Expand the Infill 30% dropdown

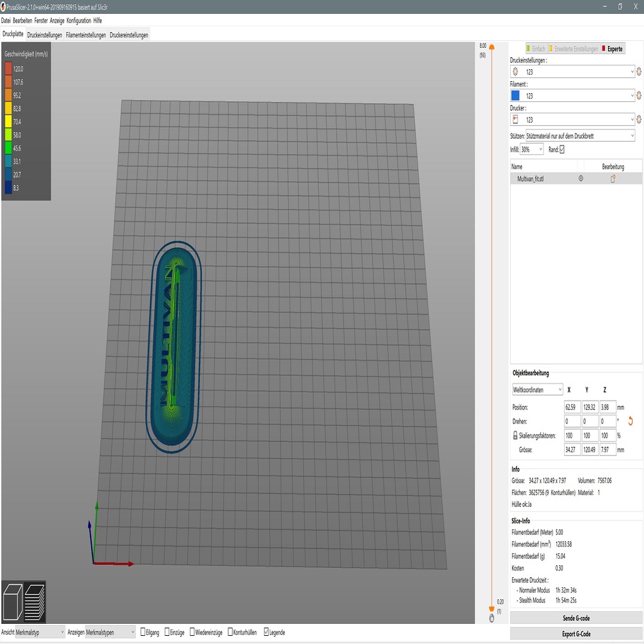pos(531,150)
